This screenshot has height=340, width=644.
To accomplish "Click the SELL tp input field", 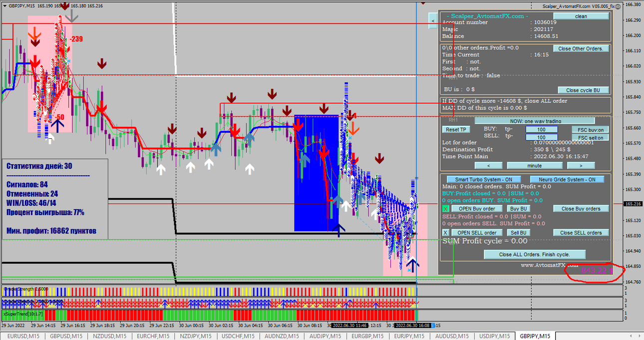I will click(542, 137).
